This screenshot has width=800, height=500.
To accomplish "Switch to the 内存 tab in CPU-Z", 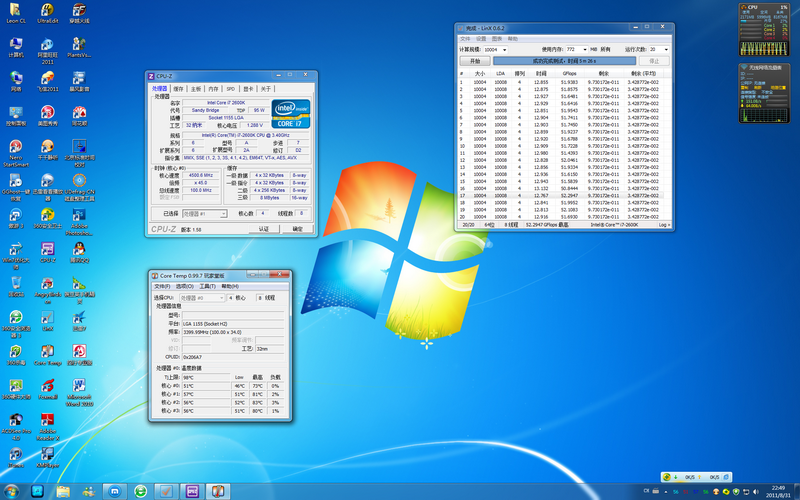I will coord(213,89).
